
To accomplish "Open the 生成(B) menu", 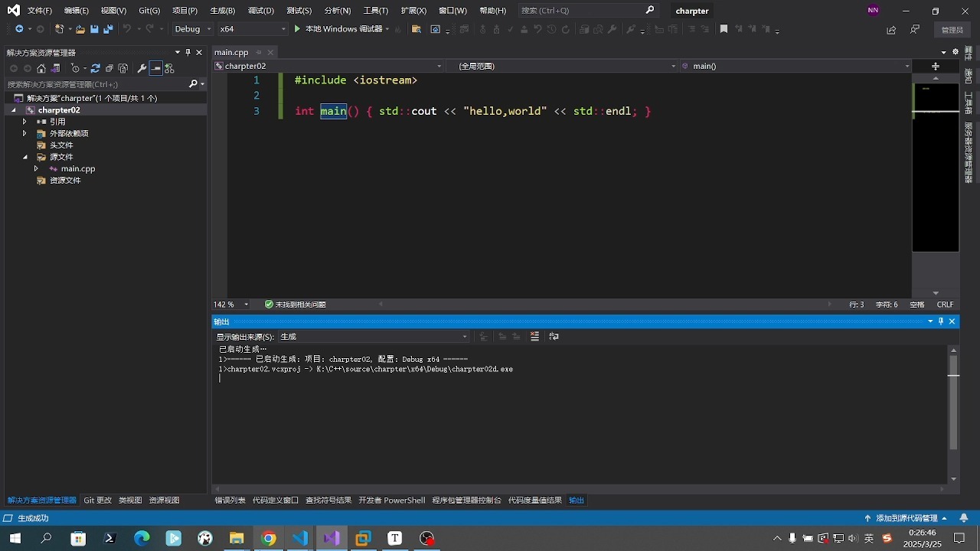I will point(222,11).
